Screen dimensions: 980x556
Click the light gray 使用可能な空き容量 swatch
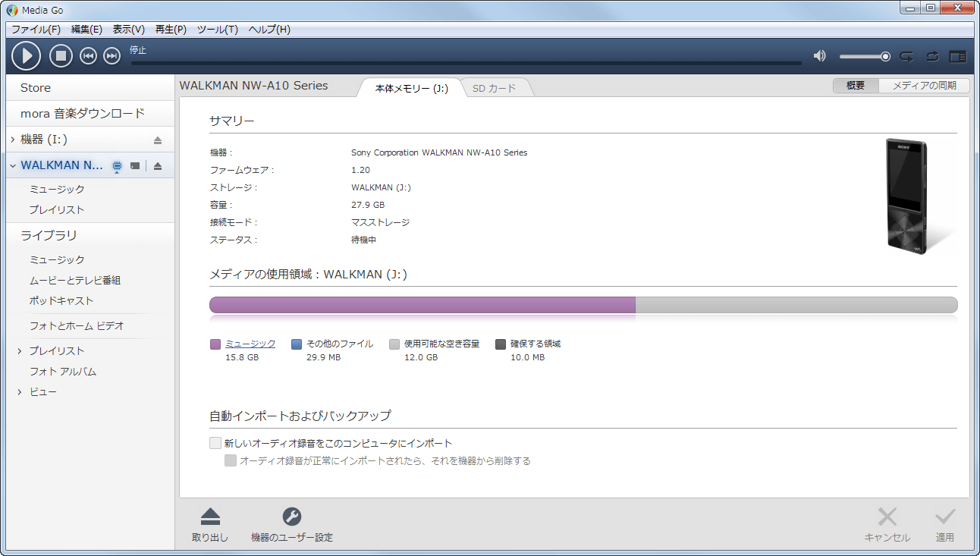click(394, 344)
